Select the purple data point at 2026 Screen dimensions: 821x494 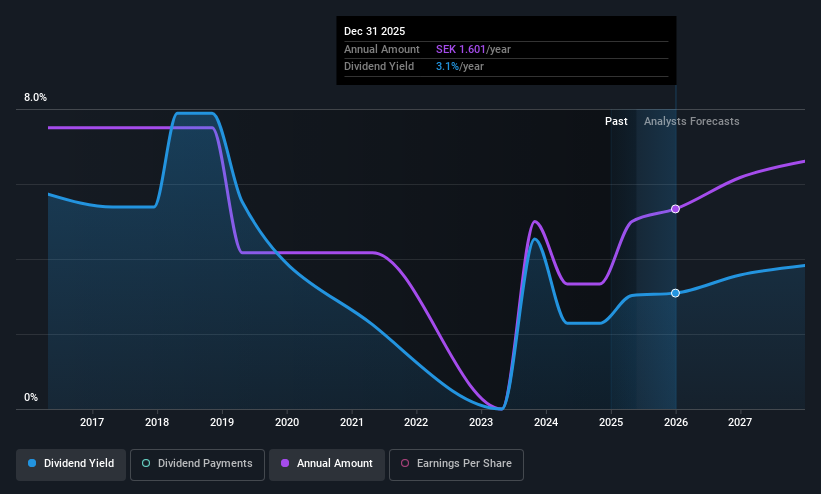coord(675,209)
